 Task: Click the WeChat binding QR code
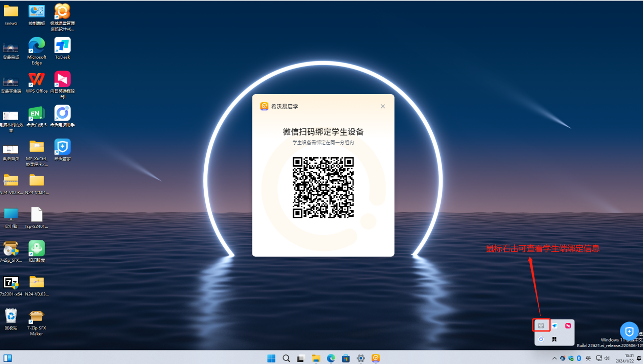coord(323,187)
